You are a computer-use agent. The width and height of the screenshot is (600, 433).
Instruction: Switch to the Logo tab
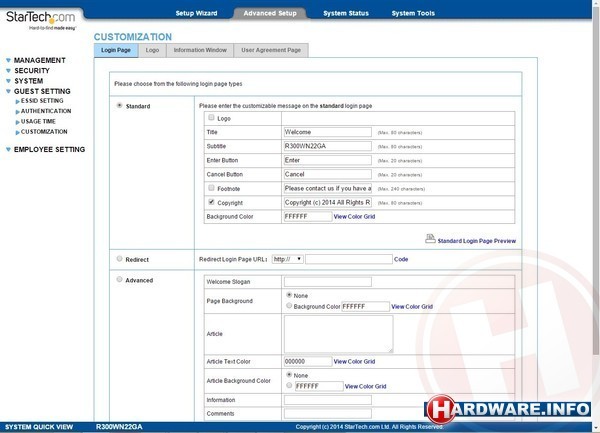[x=152, y=50]
